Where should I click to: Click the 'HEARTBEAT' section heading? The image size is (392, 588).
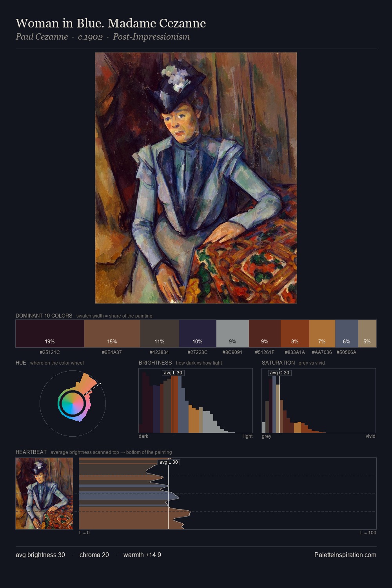31,452
